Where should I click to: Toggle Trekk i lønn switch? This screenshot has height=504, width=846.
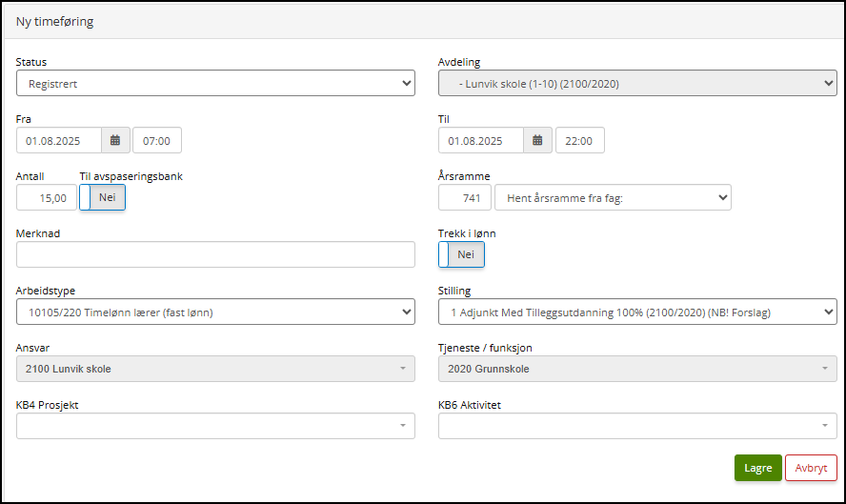point(461,254)
